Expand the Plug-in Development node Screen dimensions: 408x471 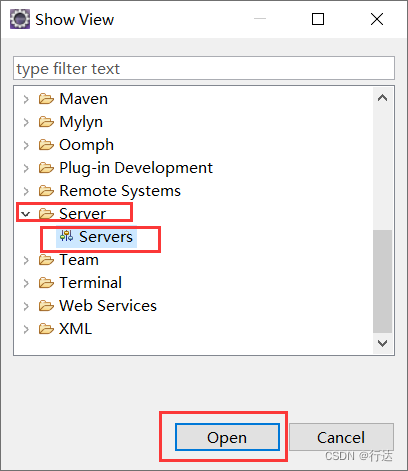26,168
